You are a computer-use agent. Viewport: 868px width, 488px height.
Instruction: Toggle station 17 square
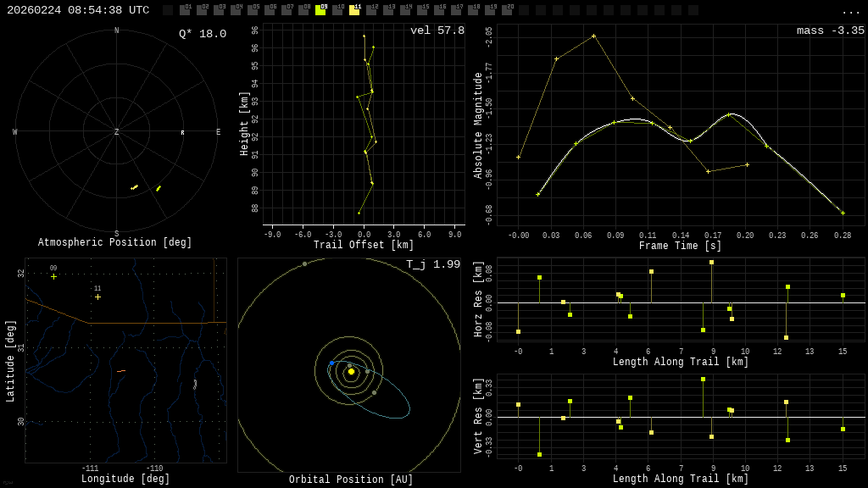pos(456,10)
